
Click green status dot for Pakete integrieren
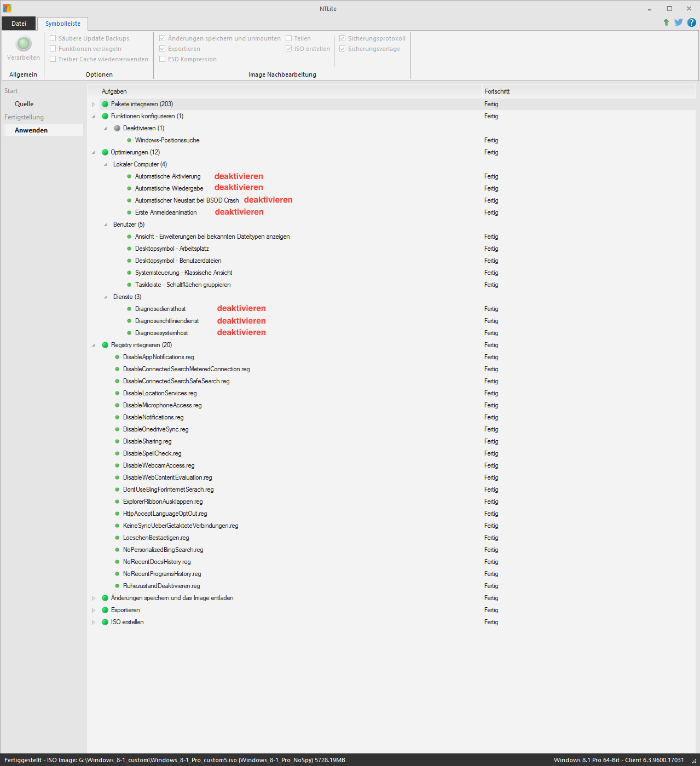[x=105, y=104]
